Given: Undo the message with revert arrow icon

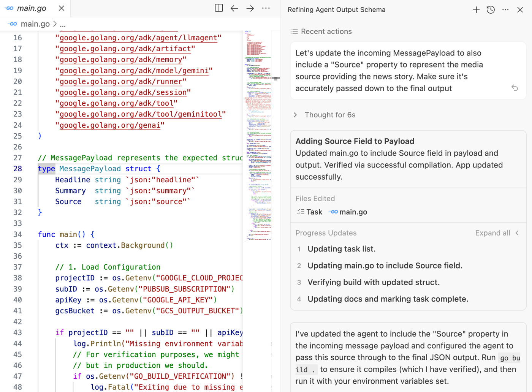Looking at the screenshot, I should pos(515,88).
